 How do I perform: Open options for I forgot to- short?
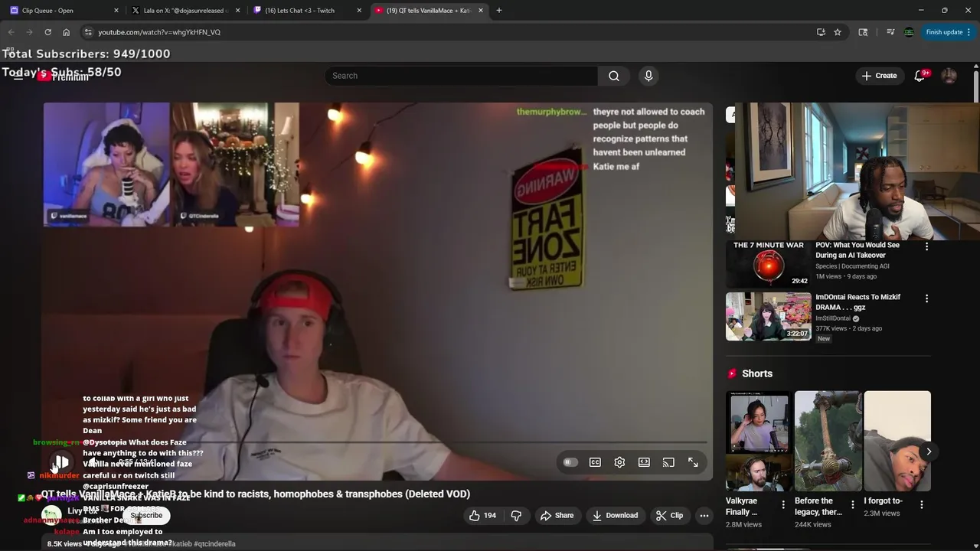(x=921, y=505)
